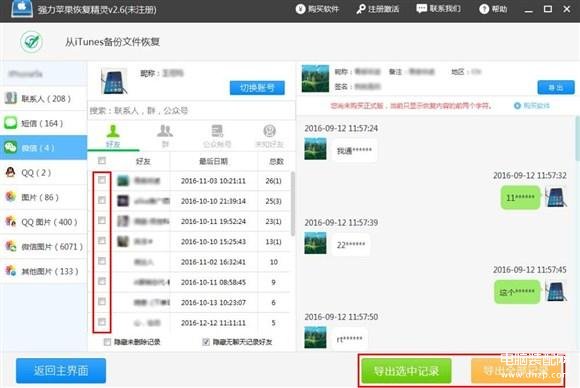This screenshot has width=580, height=388.
Task: Click message bubble rt******
Action: [x=349, y=339]
